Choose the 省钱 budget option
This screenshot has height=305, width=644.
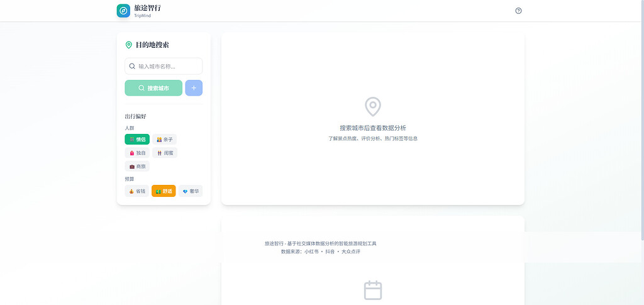[x=136, y=191]
